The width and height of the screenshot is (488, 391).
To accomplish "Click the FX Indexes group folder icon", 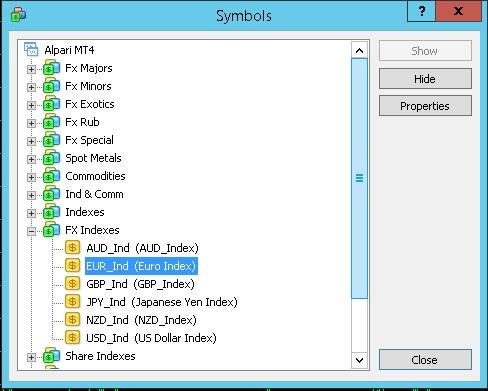I will (x=51, y=230).
